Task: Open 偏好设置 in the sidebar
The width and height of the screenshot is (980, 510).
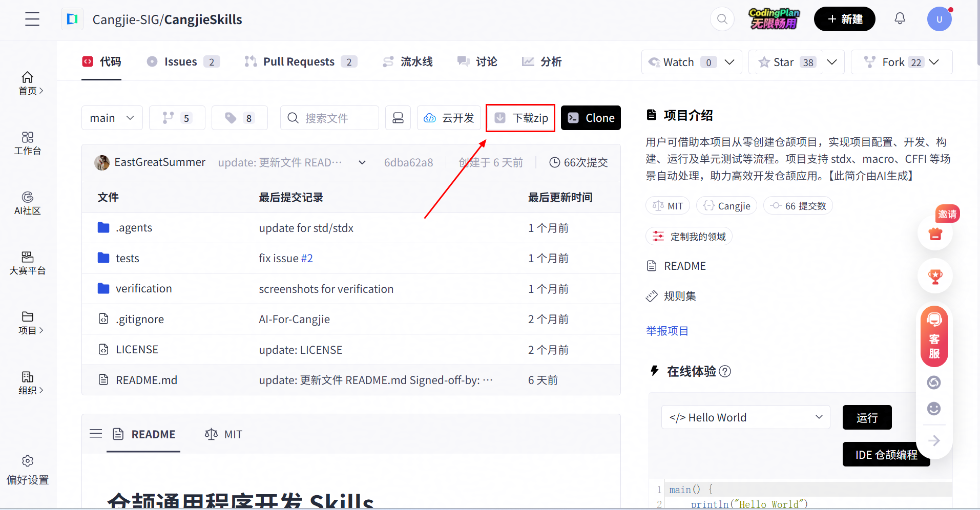Action: pos(28,470)
